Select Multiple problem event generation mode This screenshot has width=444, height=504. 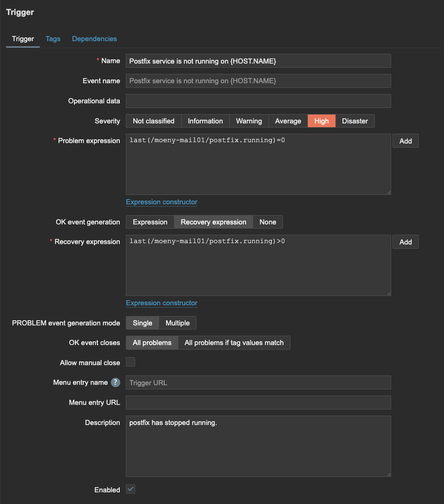178,323
